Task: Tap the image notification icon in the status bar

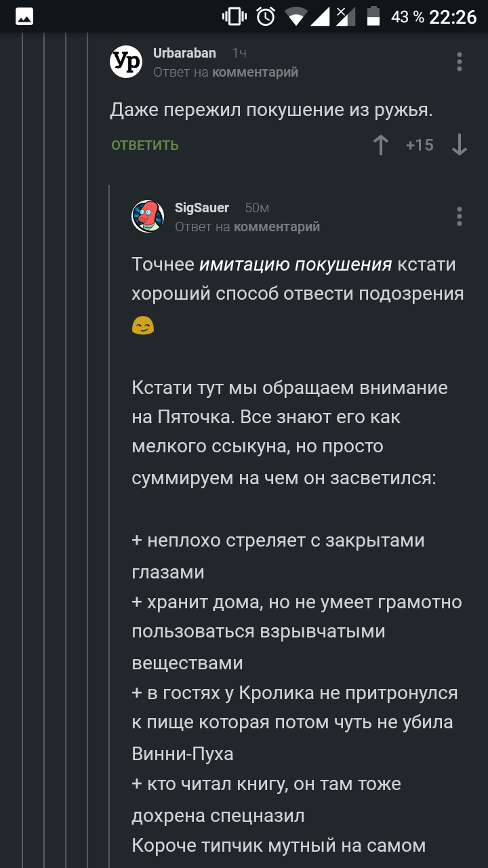Action: pyautogui.click(x=24, y=16)
